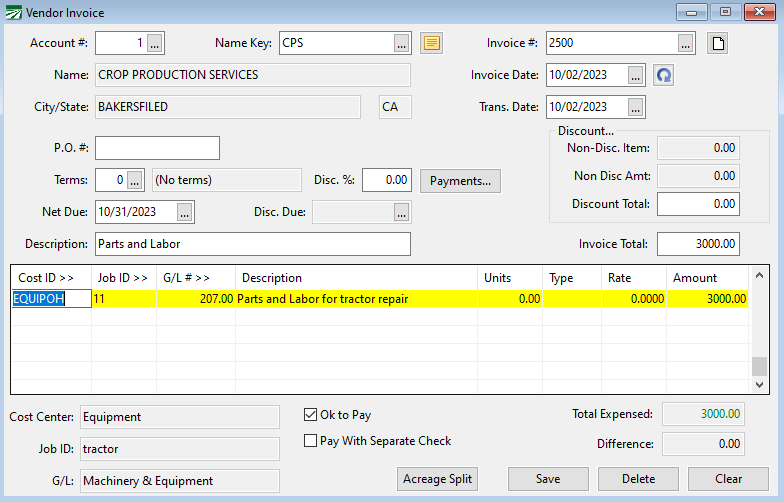Viewport: 784px width, 502px height.
Task: Open the Terms lookup ellipsis button
Action: click(136, 180)
